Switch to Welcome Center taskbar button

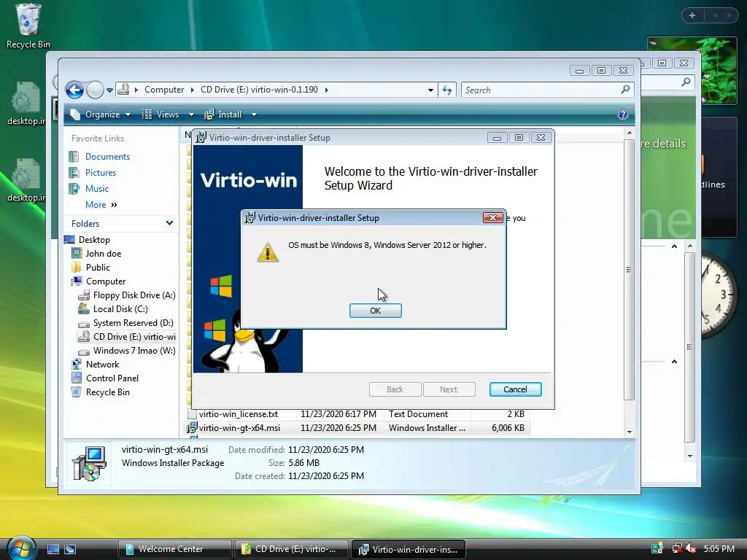[174, 549]
